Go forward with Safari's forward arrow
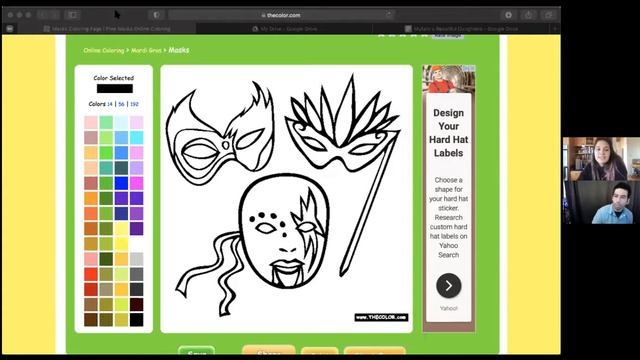The height and width of the screenshot is (360, 640). coord(54,15)
